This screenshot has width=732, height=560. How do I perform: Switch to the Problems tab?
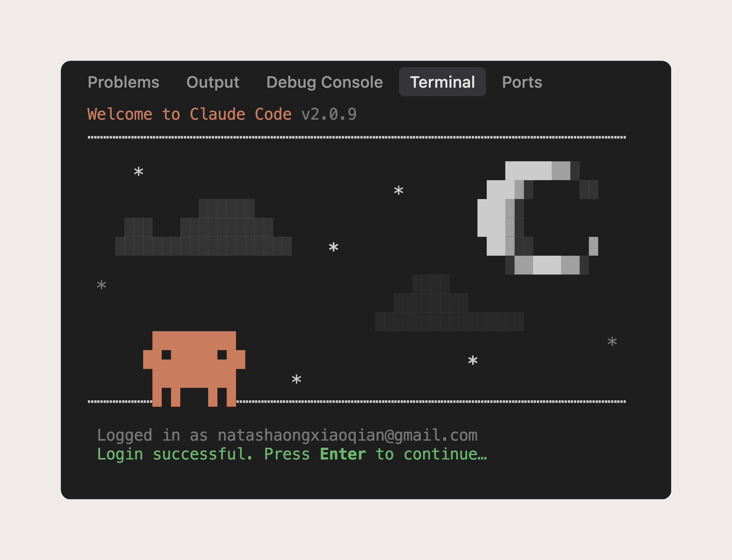(x=123, y=82)
